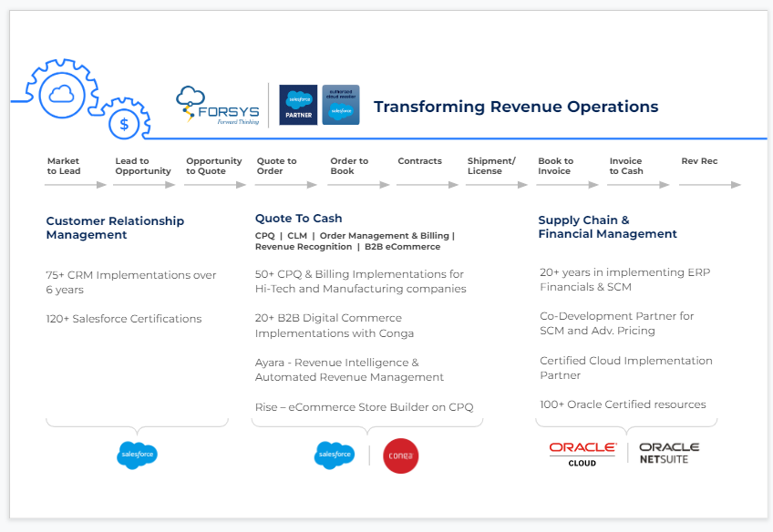Click the red Conga logo
This screenshot has width=773, height=532.
(401, 455)
